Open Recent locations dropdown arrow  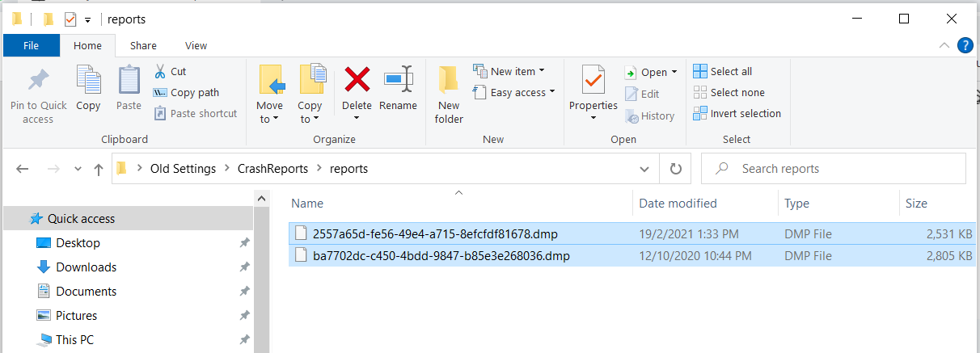78,169
